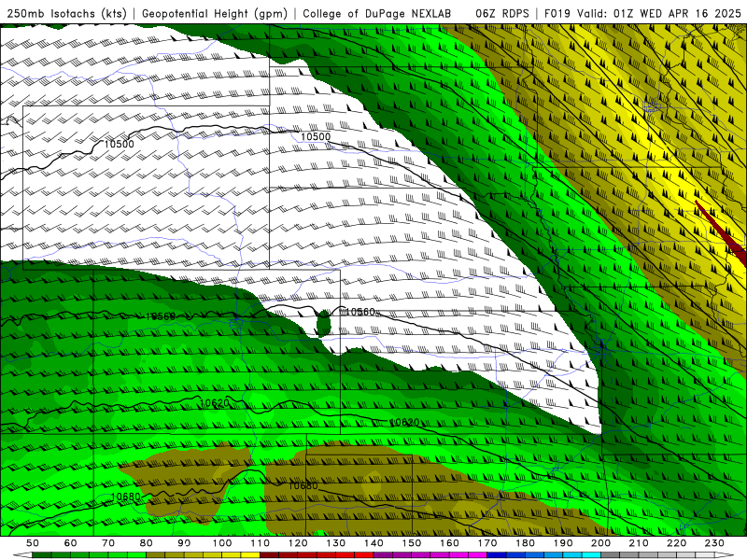
Task: Click the 130 value on the color scale
Action: [336, 543]
